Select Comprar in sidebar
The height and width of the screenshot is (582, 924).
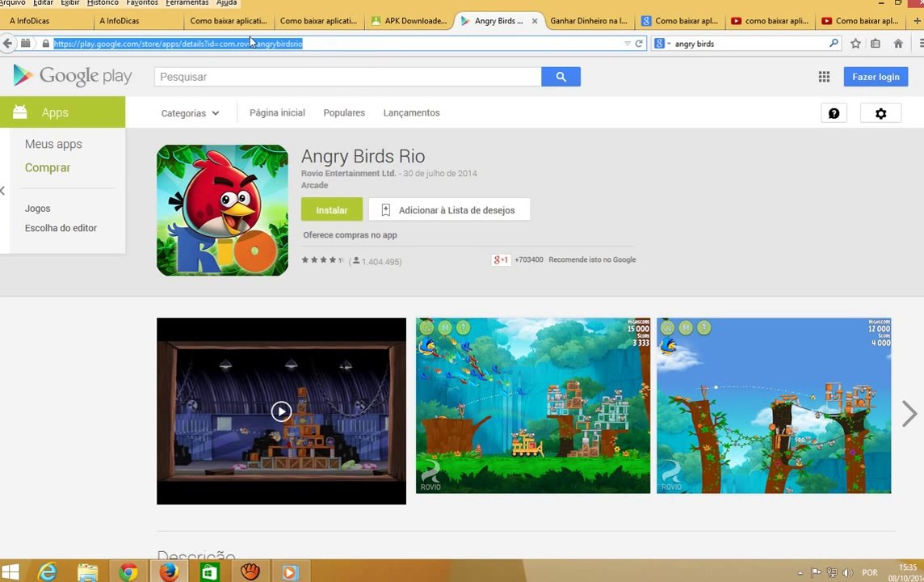click(47, 167)
